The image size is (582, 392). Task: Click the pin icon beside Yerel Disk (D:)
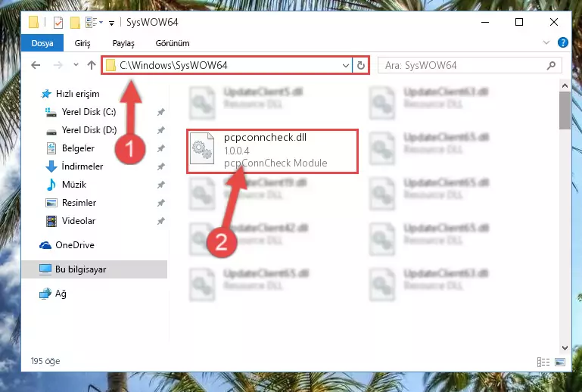[160, 130]
